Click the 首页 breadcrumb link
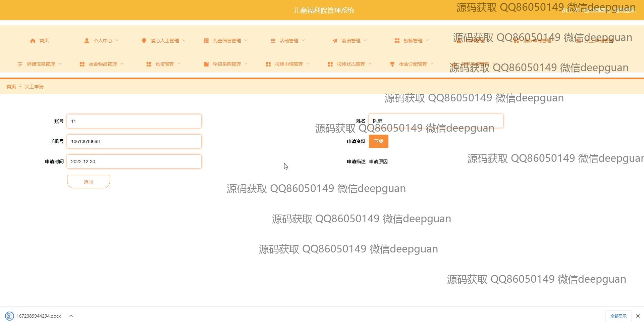 pos(11,87)
